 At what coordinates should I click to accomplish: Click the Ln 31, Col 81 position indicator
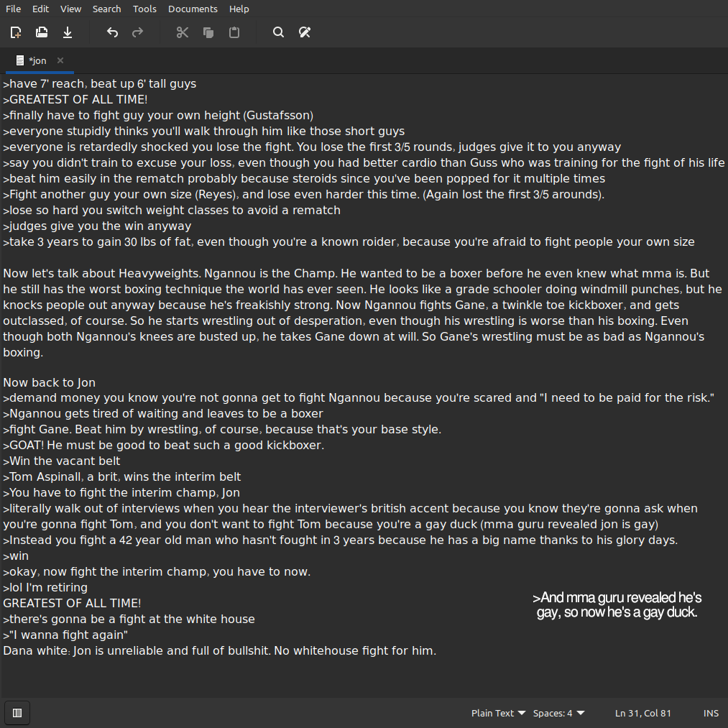(642, 713)
